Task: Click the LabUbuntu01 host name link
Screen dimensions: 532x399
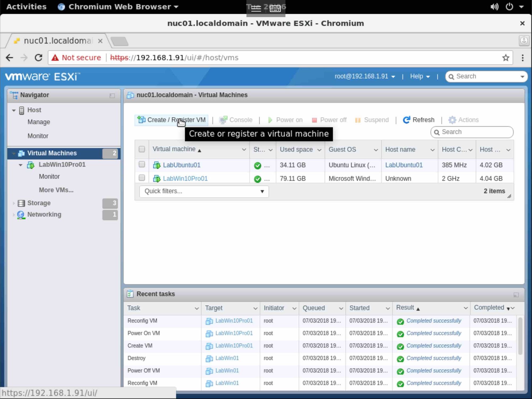Action: pyautogui.click(x=404, y=165)
